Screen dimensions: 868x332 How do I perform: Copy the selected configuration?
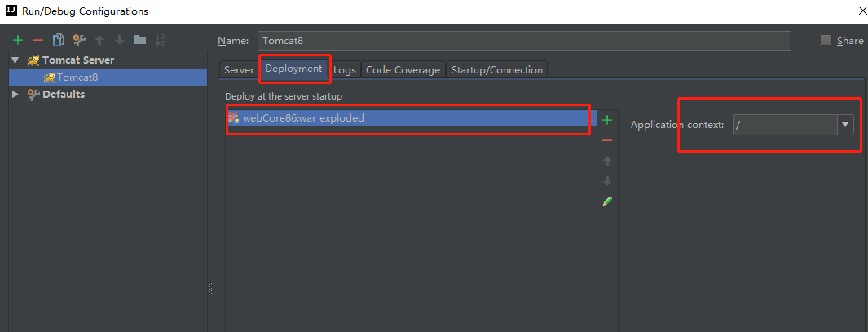click(x=59, y=40)
